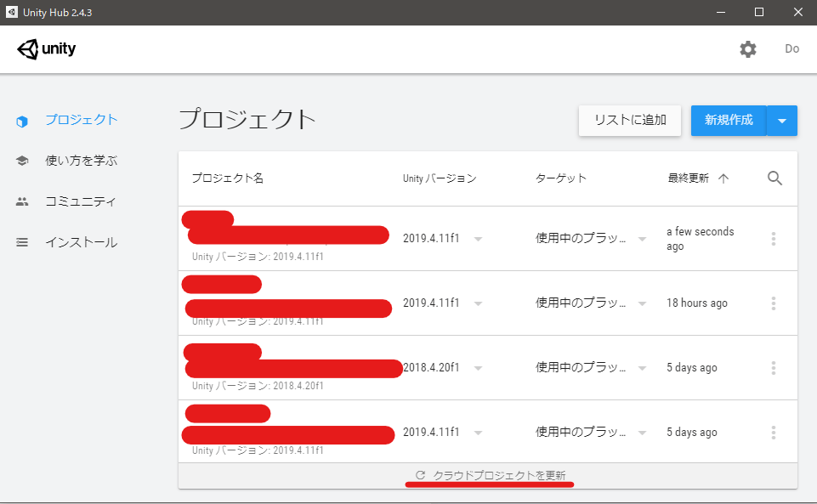Open the three-dot menu in the 2018.4.20f1 row

tap(774, 367)
